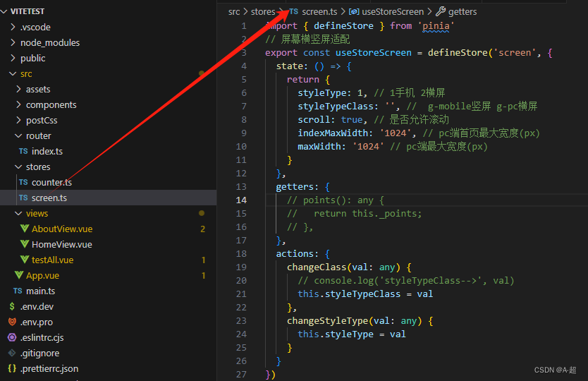Click indexMaxWidth property on line 9
588x381 pixels.
pos(333,133)
